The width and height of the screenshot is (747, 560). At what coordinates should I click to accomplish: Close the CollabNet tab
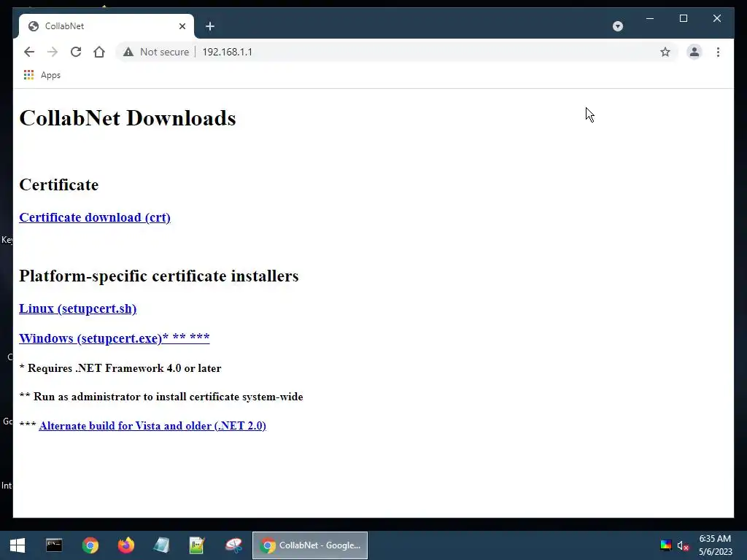coord(182,26)
